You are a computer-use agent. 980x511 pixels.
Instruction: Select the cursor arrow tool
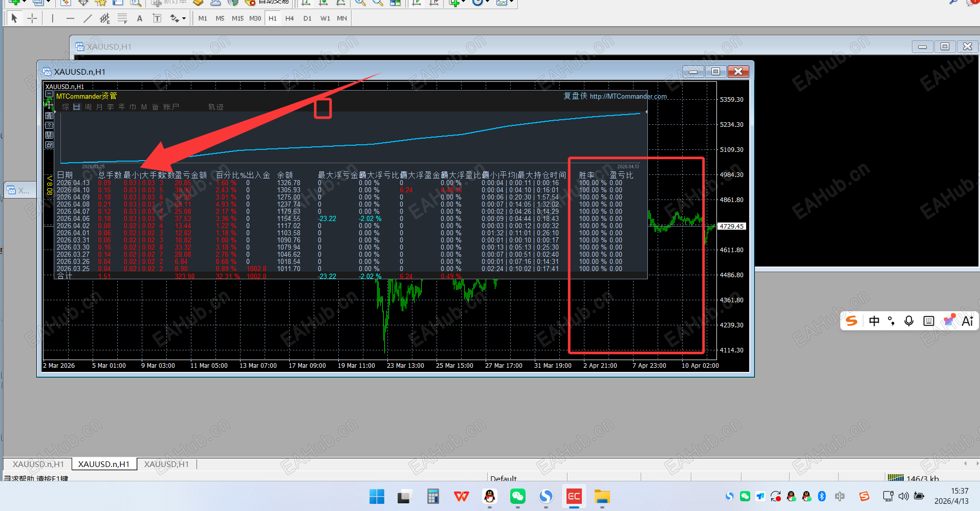[x=14, y=18]
